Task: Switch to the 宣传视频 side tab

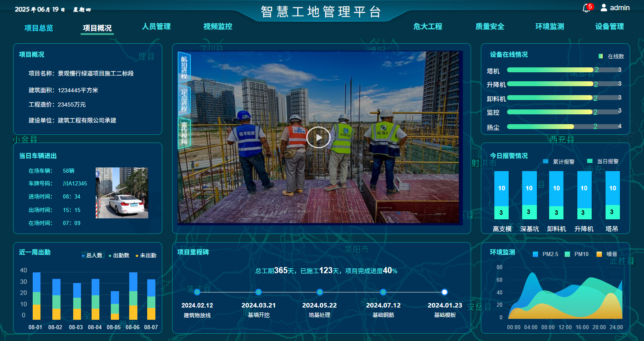Action: coord(184,133)
